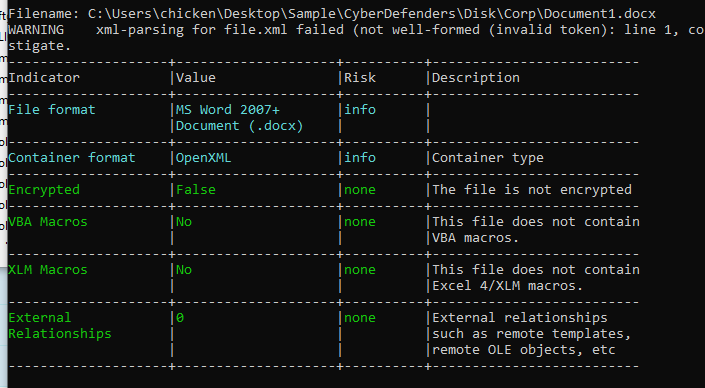
Task: Click the 'External' indicator word
Action: pos(40,318)
